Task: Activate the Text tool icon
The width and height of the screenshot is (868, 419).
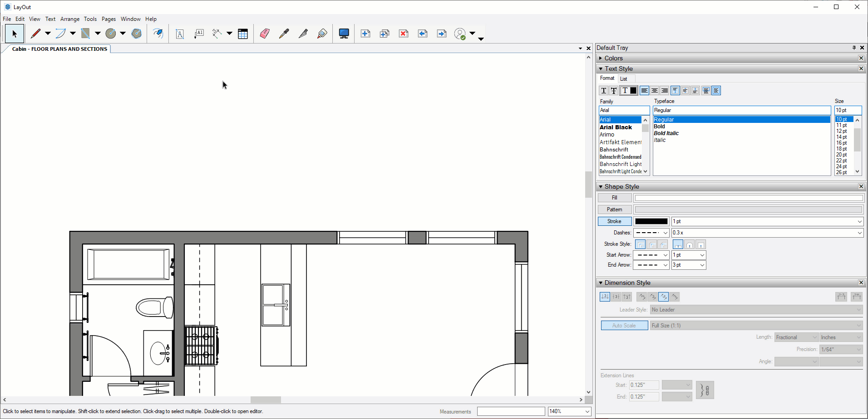Action: (x=180, y=34)
